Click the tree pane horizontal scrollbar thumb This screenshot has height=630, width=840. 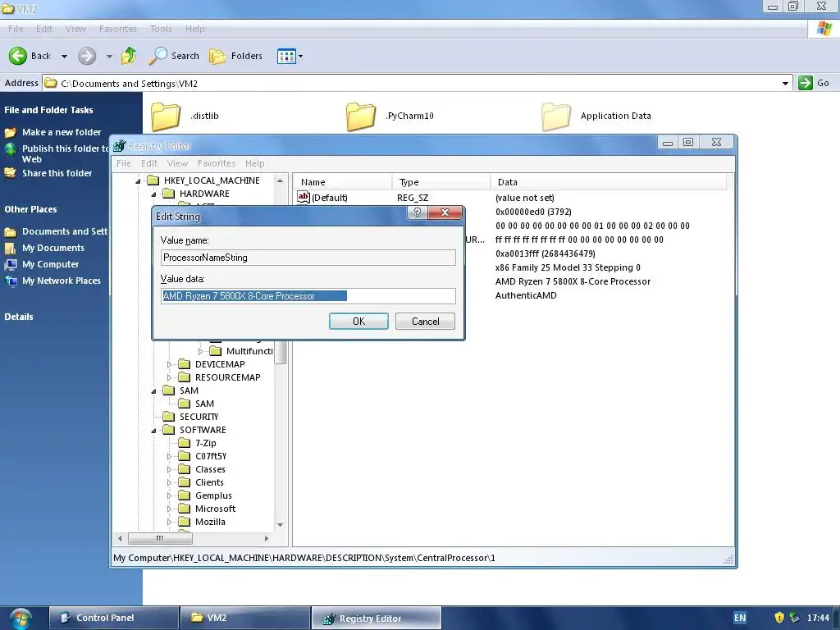160,538
